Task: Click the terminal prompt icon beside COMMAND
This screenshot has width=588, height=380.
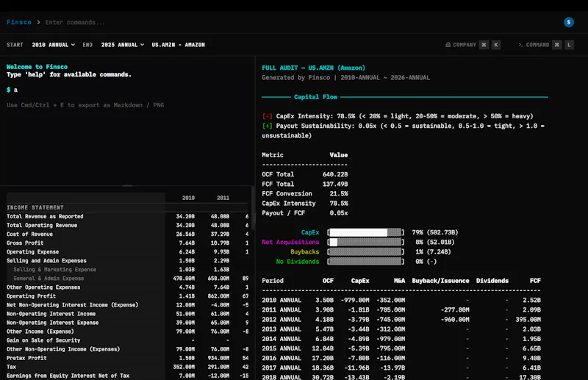Action: point(520,45)
